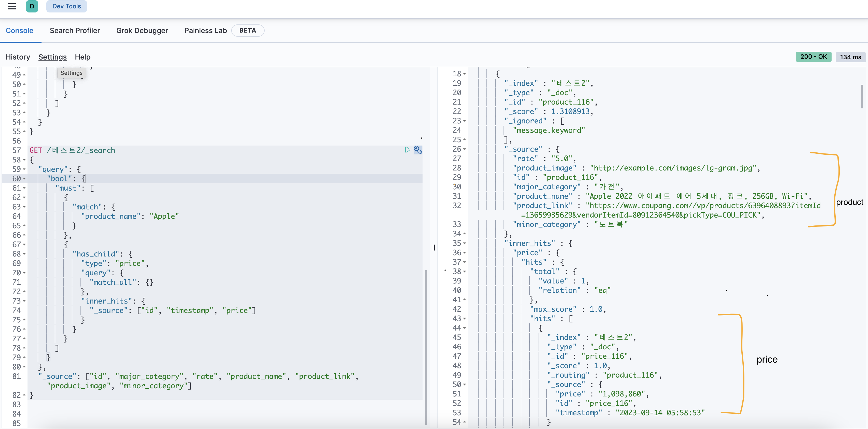Click the BETA badge
Image resolution: width=868 pixels, height=429 pixels.
point(248,31)
